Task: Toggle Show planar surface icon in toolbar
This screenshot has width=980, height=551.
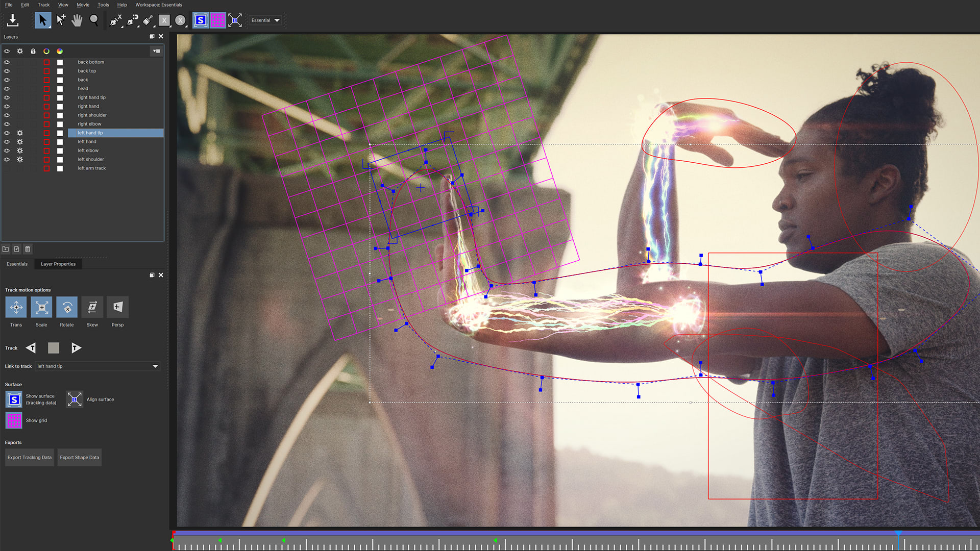Action: coord(201,20)
